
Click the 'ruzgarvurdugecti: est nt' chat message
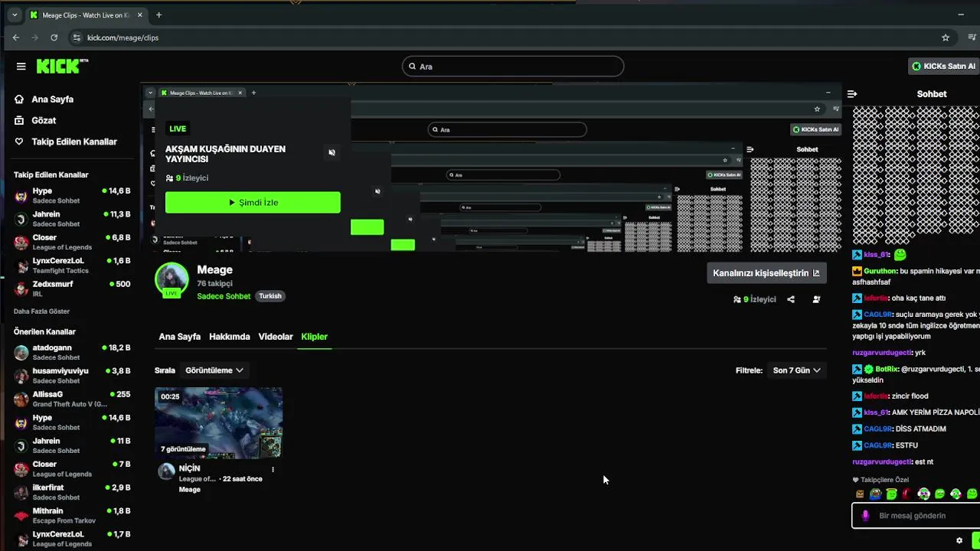(x=893, y=462)
